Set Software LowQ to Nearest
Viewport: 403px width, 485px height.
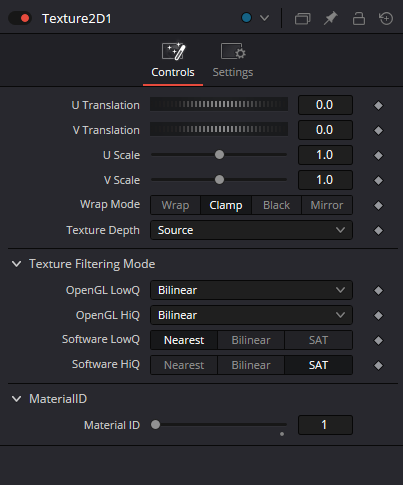(184, 340)
